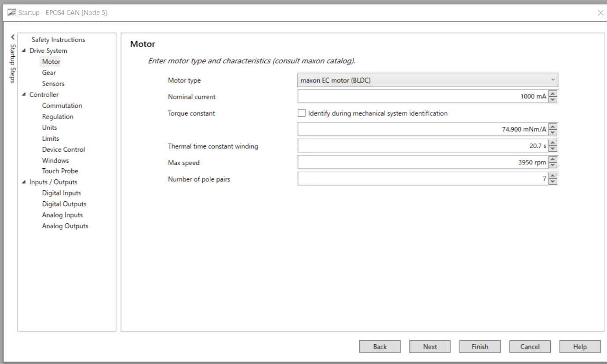
Task: Click the Number of pole pairs field
Action: point(423,179)
